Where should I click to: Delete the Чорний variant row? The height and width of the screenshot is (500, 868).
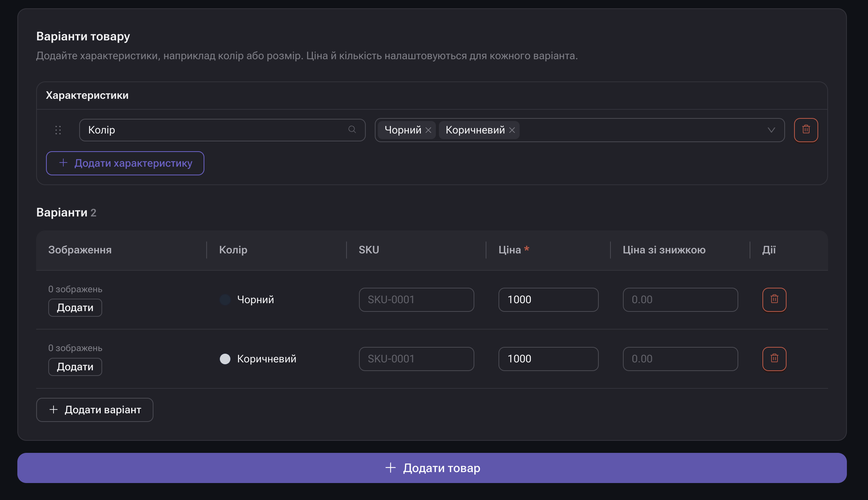click(x=774, y=299)
